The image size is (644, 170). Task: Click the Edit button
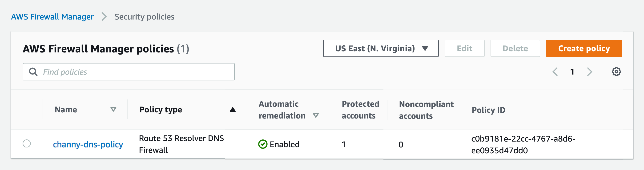click(x=464, y=48)
